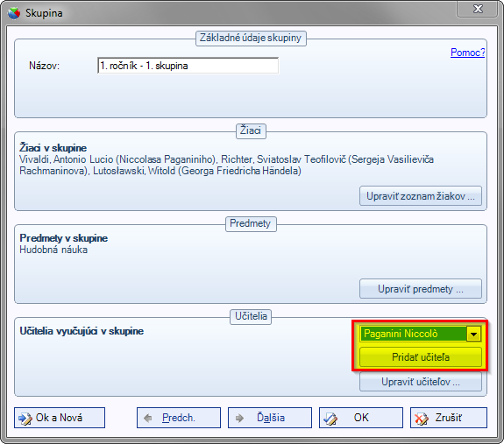Click the checkmark pencil icon on OK
504x444 pixels.
tap(330, 419)
